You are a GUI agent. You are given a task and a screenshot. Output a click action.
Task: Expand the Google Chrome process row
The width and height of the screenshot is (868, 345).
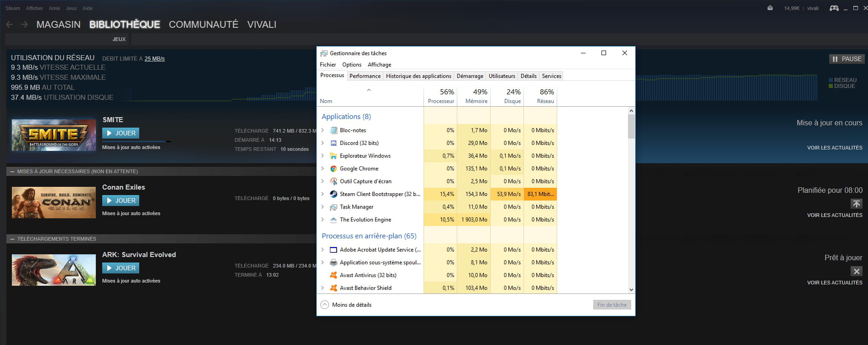323,169
